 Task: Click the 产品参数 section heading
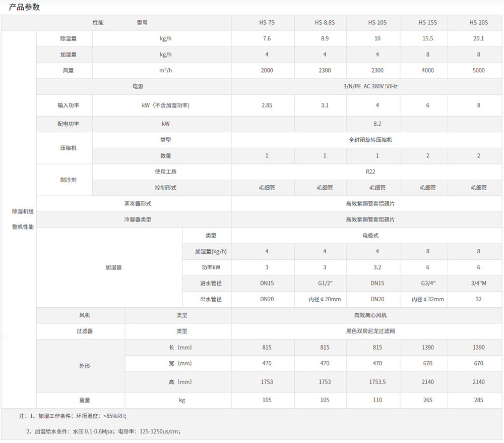(x=25, y=7)
